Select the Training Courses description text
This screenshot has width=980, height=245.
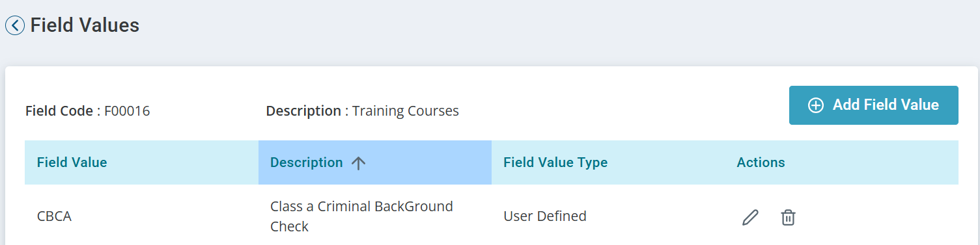406,111
